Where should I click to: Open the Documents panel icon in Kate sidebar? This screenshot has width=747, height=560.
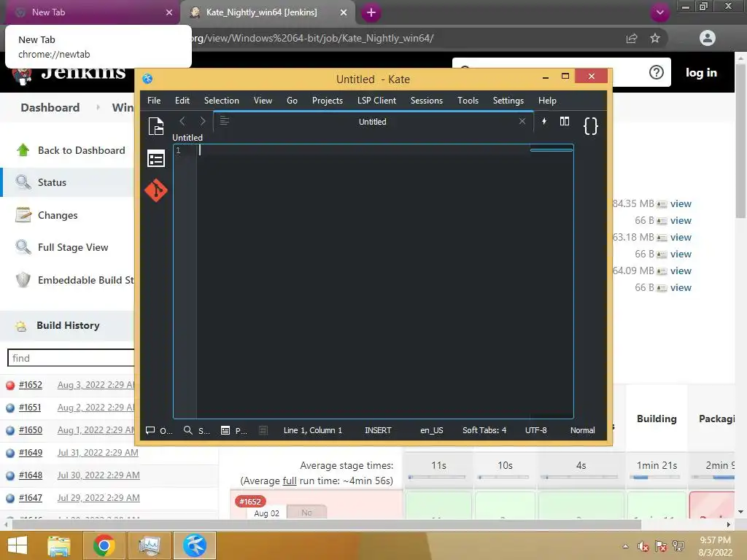click(x=156, y=126)
